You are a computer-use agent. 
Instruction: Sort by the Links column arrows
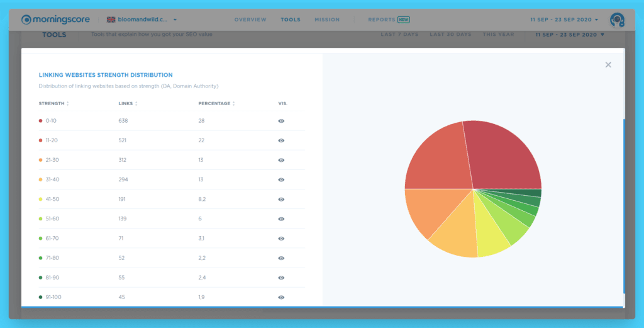click(x=136, y=104)
